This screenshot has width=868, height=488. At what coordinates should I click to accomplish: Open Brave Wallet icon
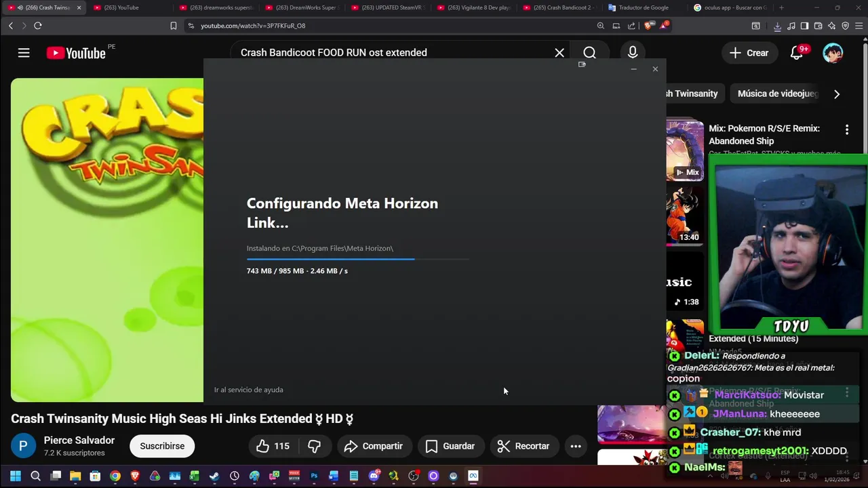[x=818, y=26]
